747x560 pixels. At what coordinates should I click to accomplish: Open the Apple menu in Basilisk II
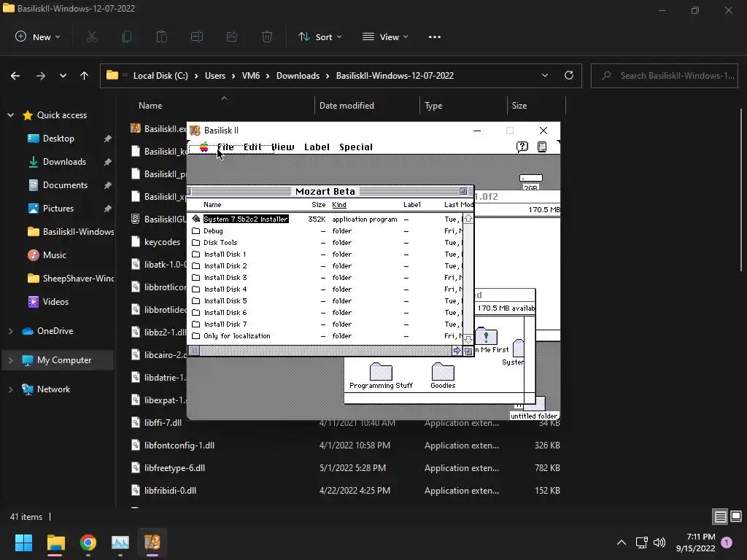click(x=204, y=147)
